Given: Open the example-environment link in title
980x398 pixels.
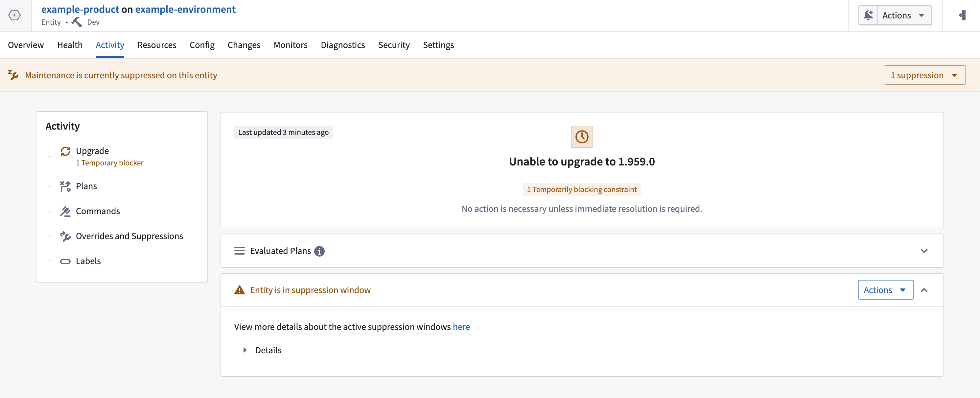Looking at the screenshot, I should (185, 9).
